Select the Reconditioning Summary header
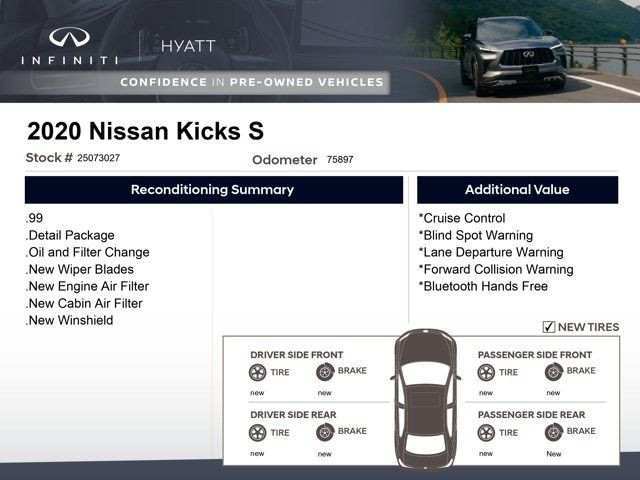This screenshot has height=480, width=640. point(214,190)
